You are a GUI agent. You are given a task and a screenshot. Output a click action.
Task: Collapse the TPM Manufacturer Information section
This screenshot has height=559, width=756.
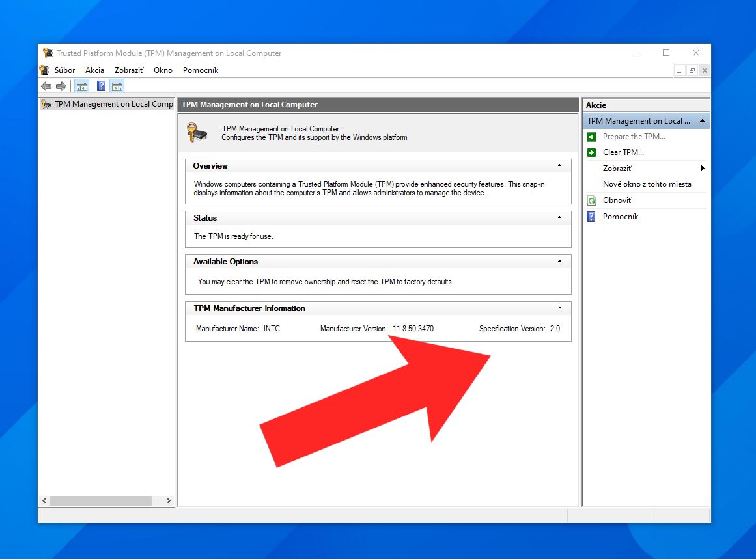pos(559,308)
